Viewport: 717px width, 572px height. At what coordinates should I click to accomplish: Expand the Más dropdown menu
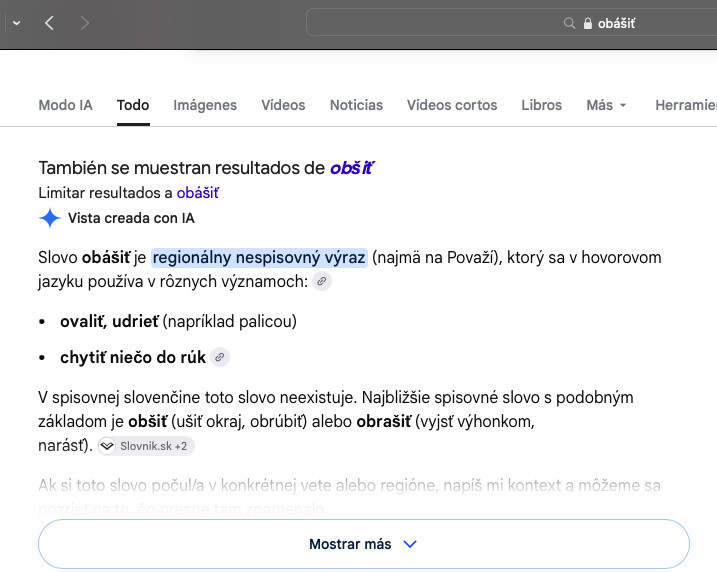(606, 105)
